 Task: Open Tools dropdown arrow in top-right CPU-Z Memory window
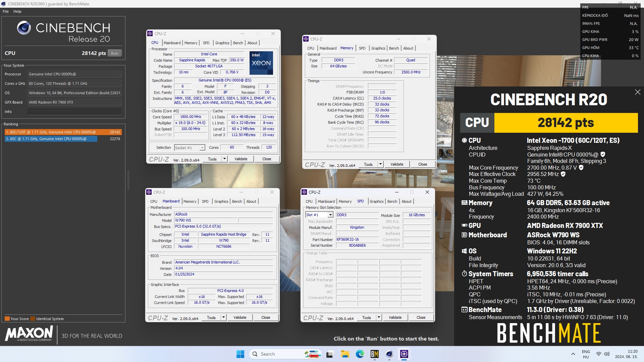[380, 164]
